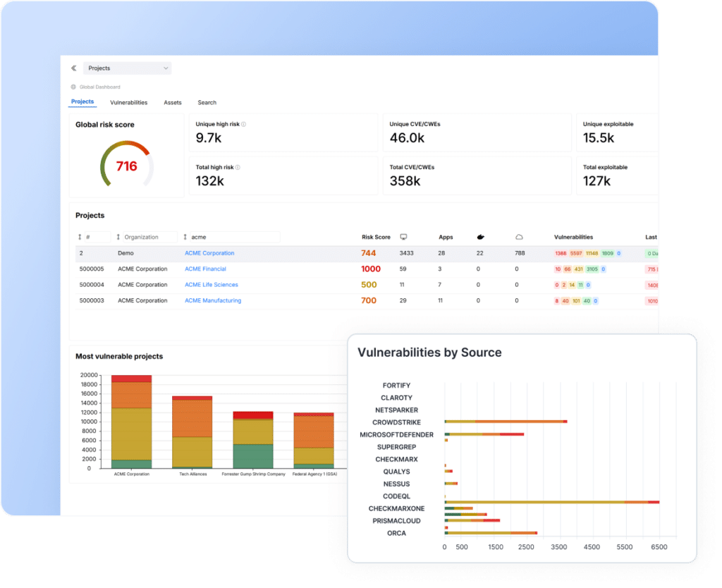Click the info icon beside Total high risk
Viewport: 722px width, 588px height.
pyautogui.click(x=238, y=166)
